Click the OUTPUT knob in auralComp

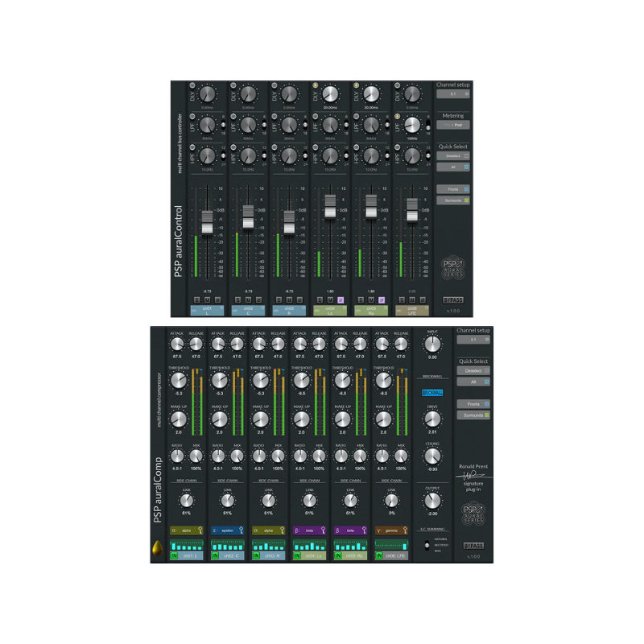click(x=432, y=501)
